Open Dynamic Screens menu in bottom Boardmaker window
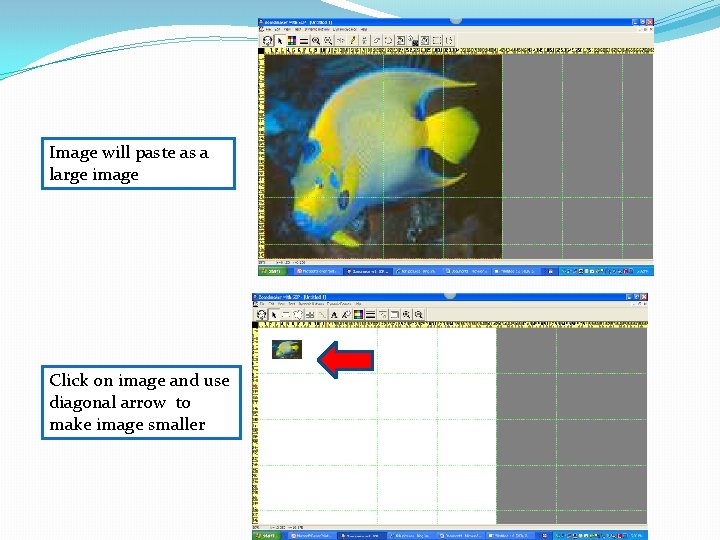720x540 pixels. [339, 304]
